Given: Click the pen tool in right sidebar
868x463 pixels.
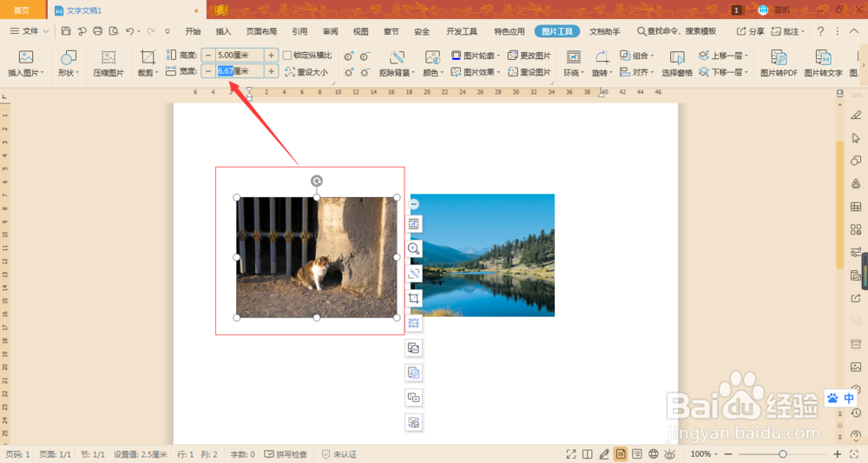Looking at the screenshot, I should point(856,115).
